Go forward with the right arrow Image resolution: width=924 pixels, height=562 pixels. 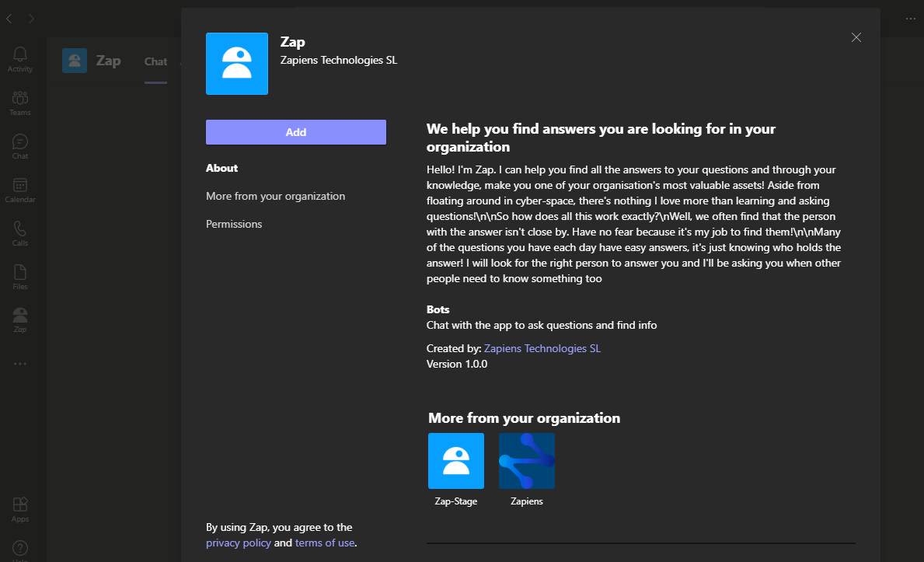pos(31,19)
